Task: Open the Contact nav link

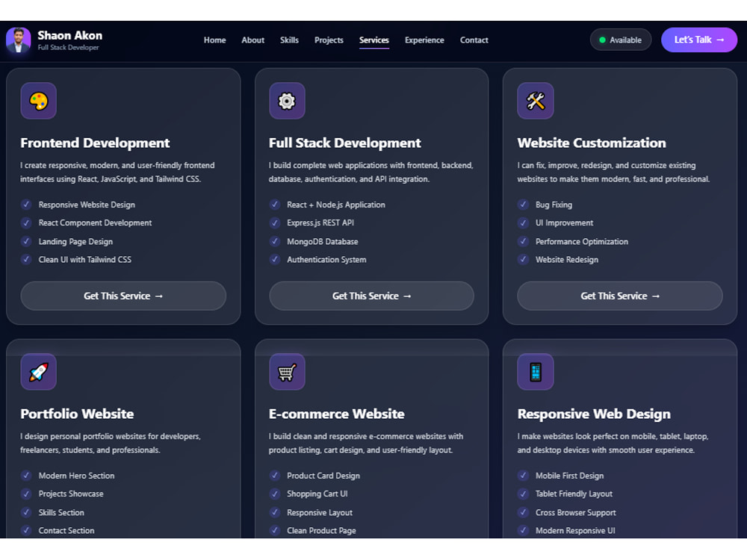Action: click(x=474, y=40)
